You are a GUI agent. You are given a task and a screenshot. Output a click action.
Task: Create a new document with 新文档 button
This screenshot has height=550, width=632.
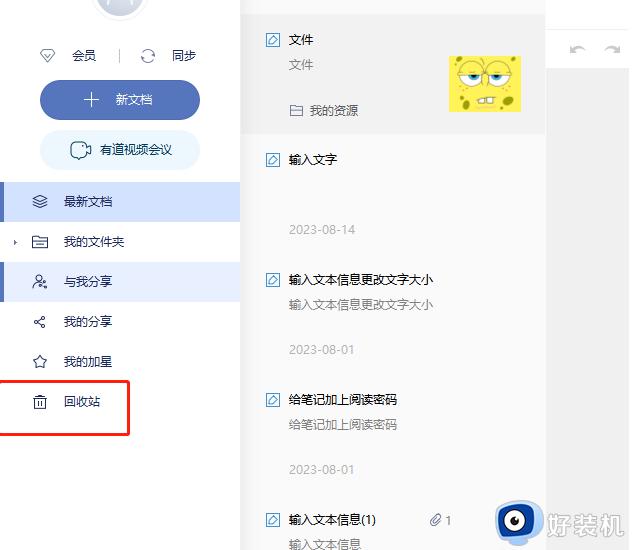click(x=120, y=100)
